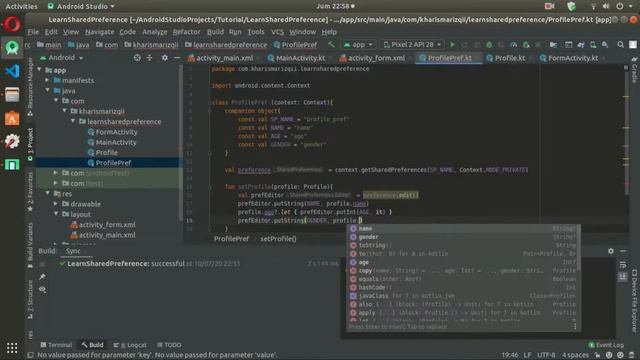640x360 pixels.
Task: Show applications grid in the dock
Action: (x=12, y=348)
